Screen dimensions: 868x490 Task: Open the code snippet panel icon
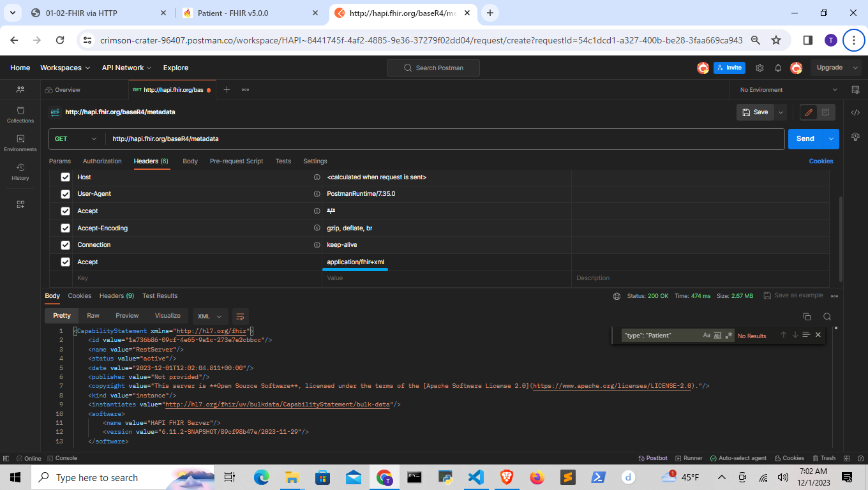[855, 112]
